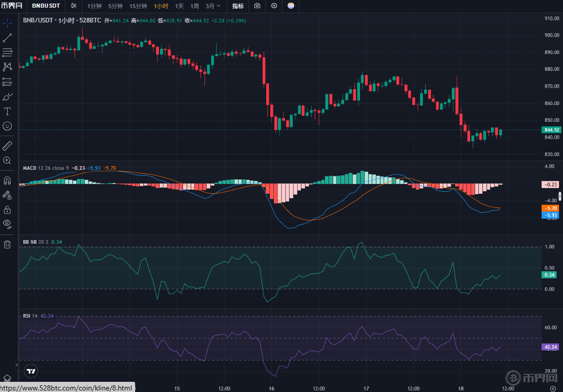
Task: Take a chart snapshot with camera icon
Action: click(257, 6)
